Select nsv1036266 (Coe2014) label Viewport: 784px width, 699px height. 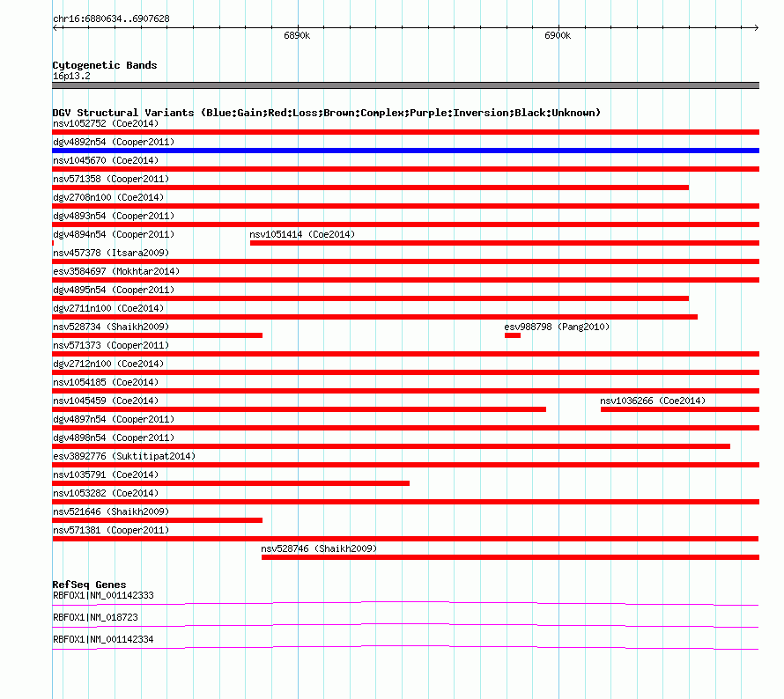point(653,401)
